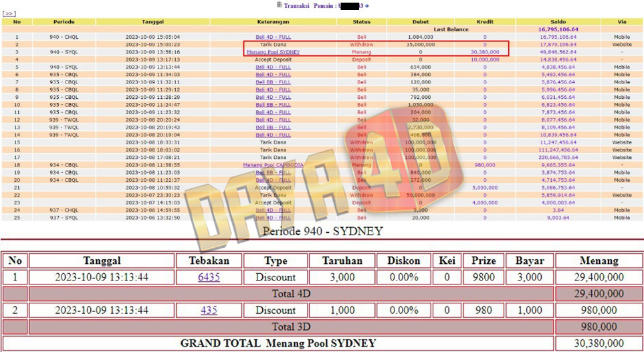The width and height of the screenshot is (644, 352).
Task: Click the Tanggal header in the transaction table
Action: point(152,22)
